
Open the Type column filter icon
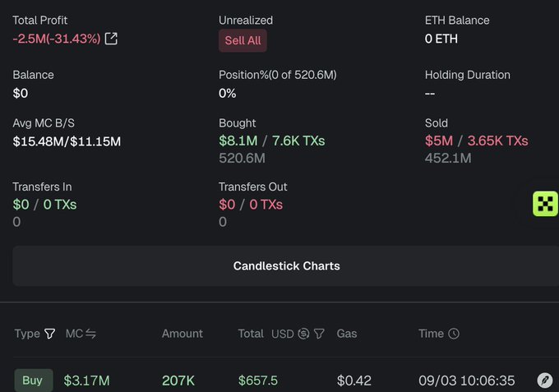coord(50,334)
